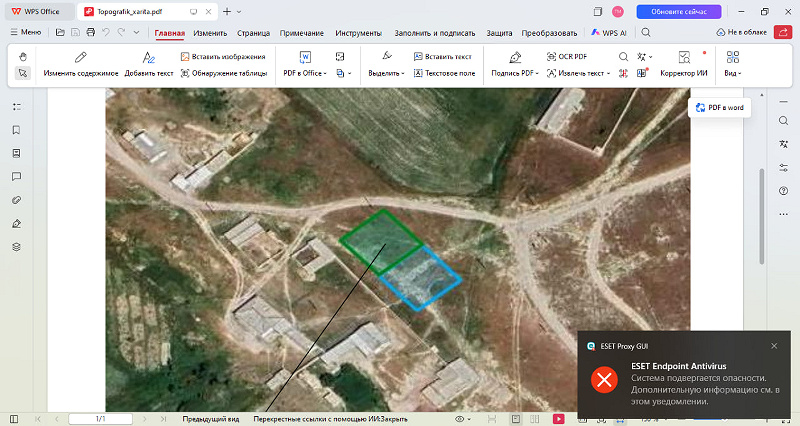Open the Attachments paperclip panel
Screen dimensions: 800x426
click(16, 200)
